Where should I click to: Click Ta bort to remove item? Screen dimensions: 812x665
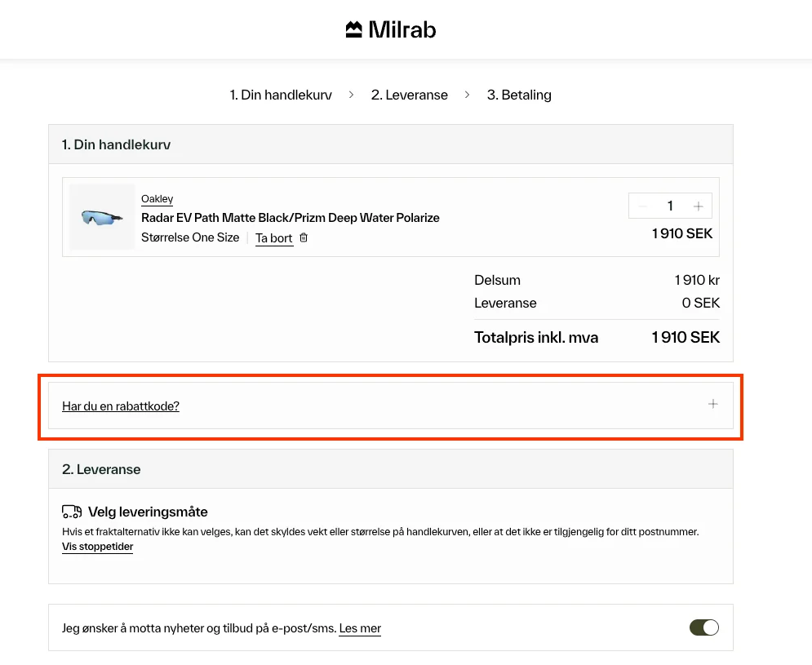(x=274, y=238)
